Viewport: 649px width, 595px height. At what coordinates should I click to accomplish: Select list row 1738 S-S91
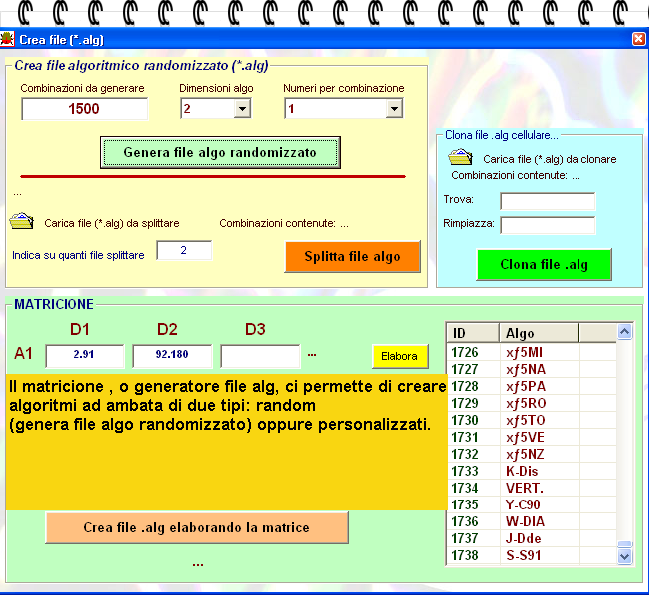pos(531,555)
